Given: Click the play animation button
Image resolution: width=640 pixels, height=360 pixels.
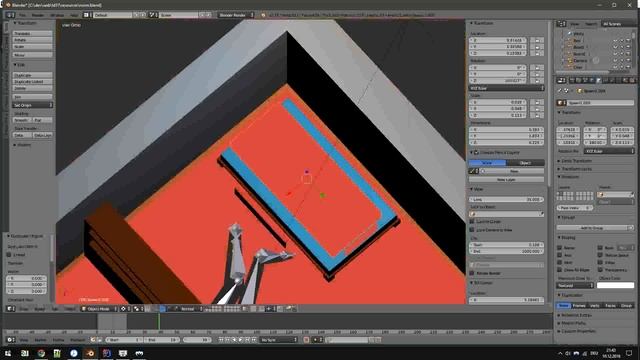Looking at the screenshot, I should coord(241,340).
